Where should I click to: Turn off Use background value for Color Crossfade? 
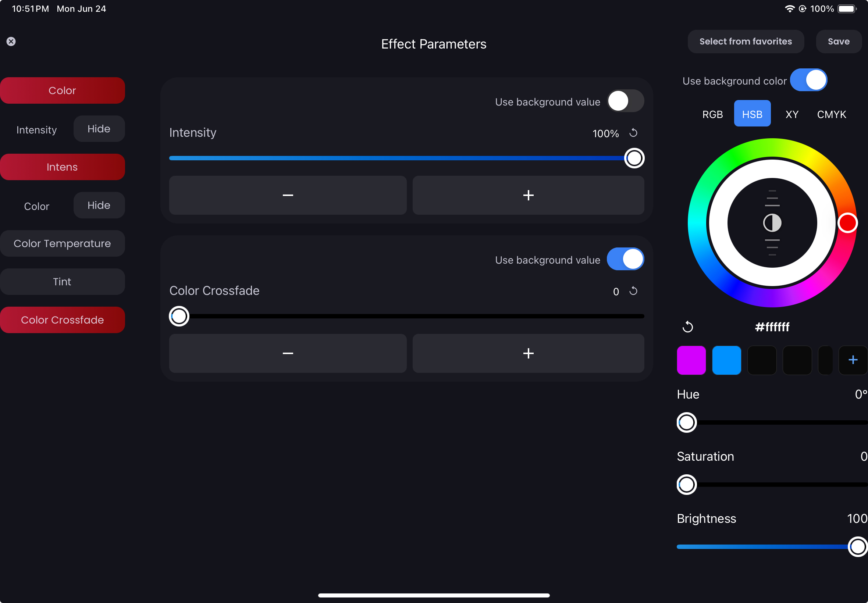point(625,259)
